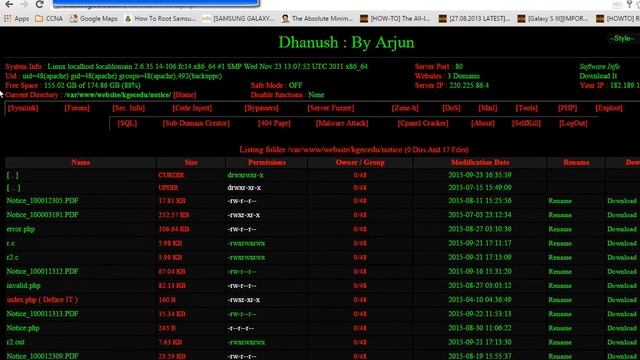Open the [Cpanel Cracker] menu item
This screenshot has width=640, height=360.
pyautogui.click(x=422, y=123)
